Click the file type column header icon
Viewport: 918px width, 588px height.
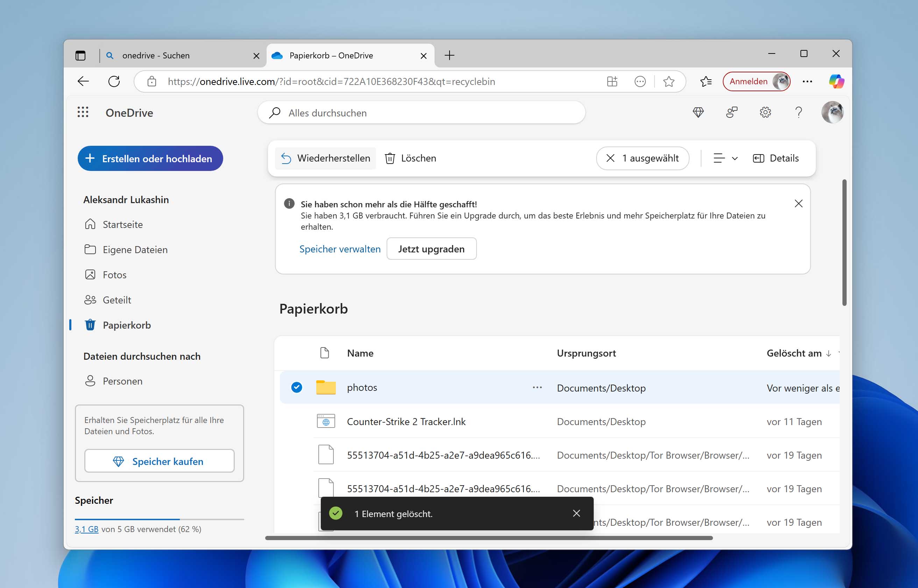pyautogui.click(x=324, y=353)
